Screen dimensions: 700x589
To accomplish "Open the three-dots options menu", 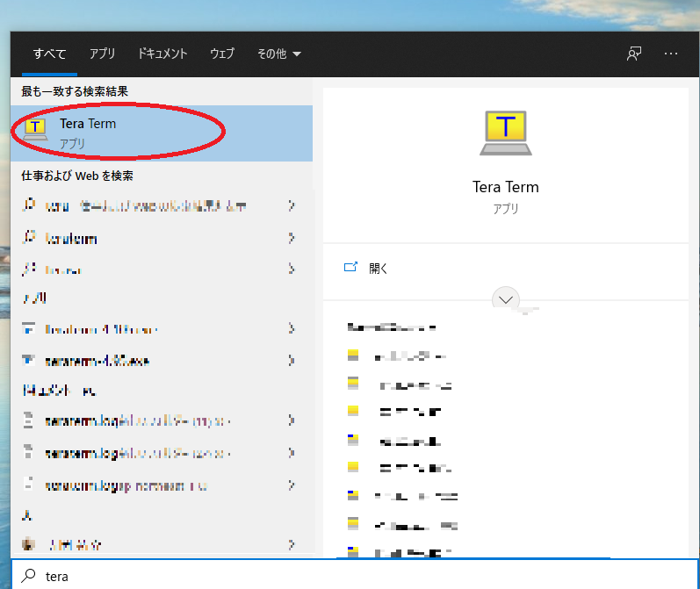I will (670, 54).
